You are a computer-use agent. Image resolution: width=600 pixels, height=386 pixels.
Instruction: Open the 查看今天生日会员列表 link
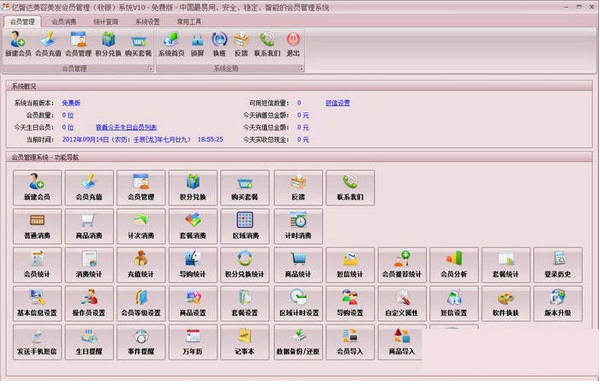pos(126,127)
